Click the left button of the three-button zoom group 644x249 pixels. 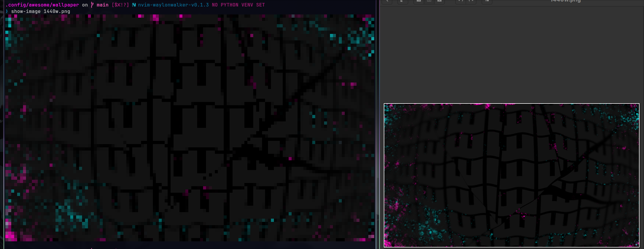[419, 1]
